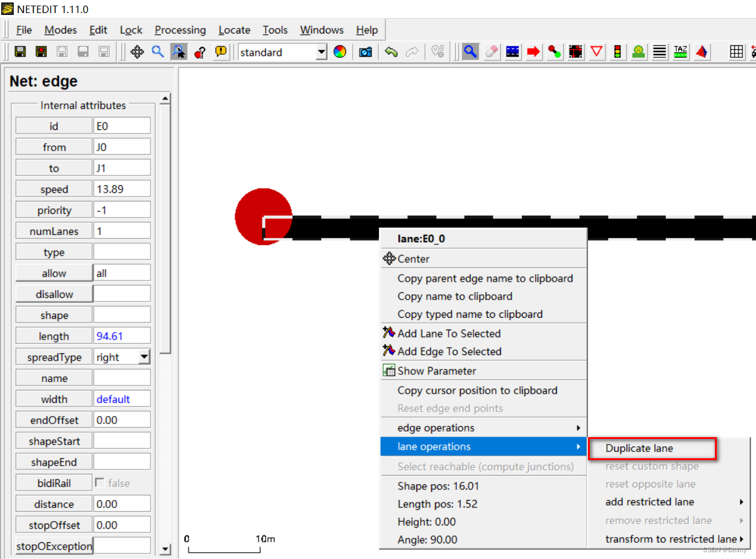756x559 pixels.
Task: Activate Delete mode eraser icon
Action: point(491,52)
